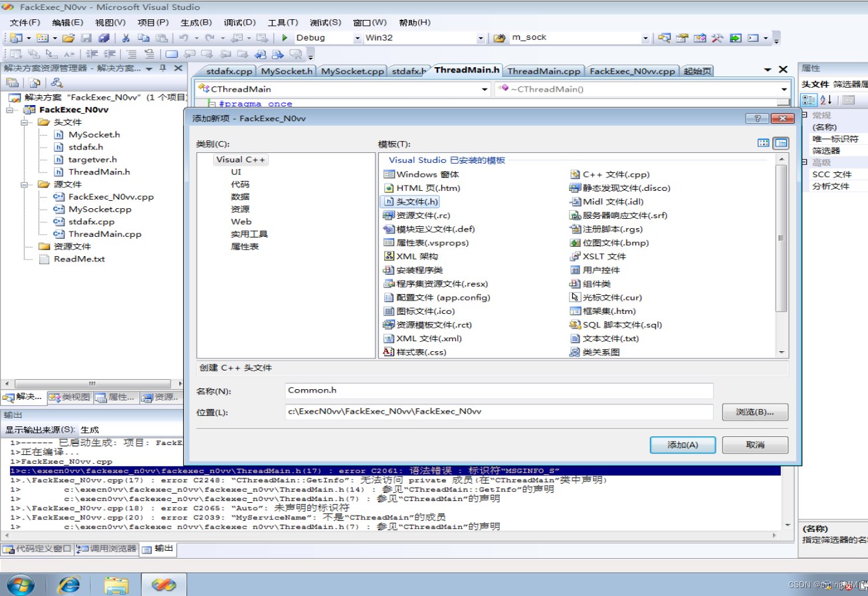
Task: Switch to the 类视图 panel tab
Action: [x=70, y=398]
